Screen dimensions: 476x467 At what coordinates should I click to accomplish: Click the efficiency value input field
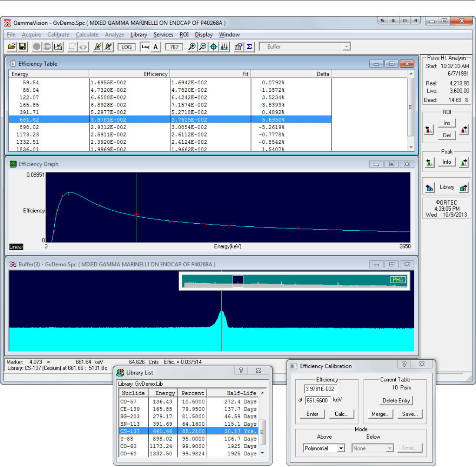[x=321, y=389]
